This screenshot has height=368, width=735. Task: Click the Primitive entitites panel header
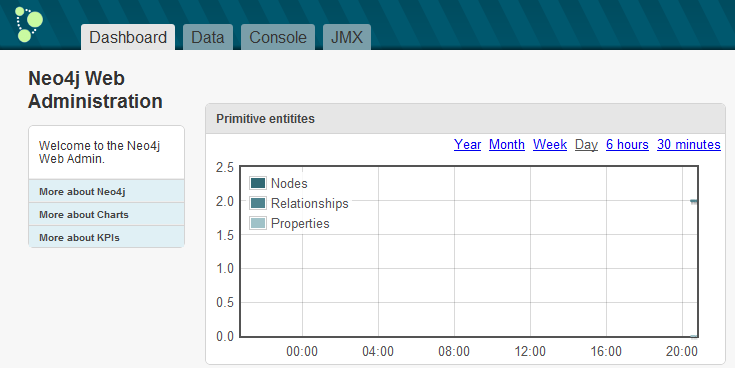point(465,119)
